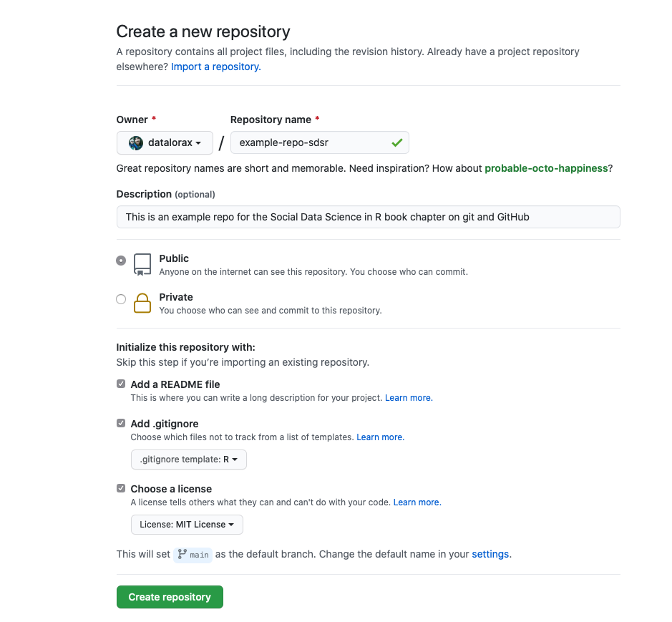Viewport: 672px width, 622px height.
Task: Click into the Description text field
Action: [368, 217]
